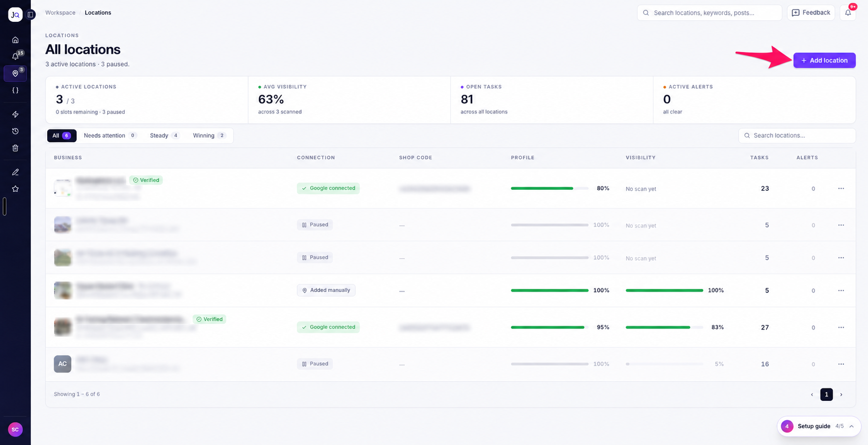Viewport: 868px width, 445px height.
Task: Open the history clock icon in sidebar
Action: coord(15,131)
